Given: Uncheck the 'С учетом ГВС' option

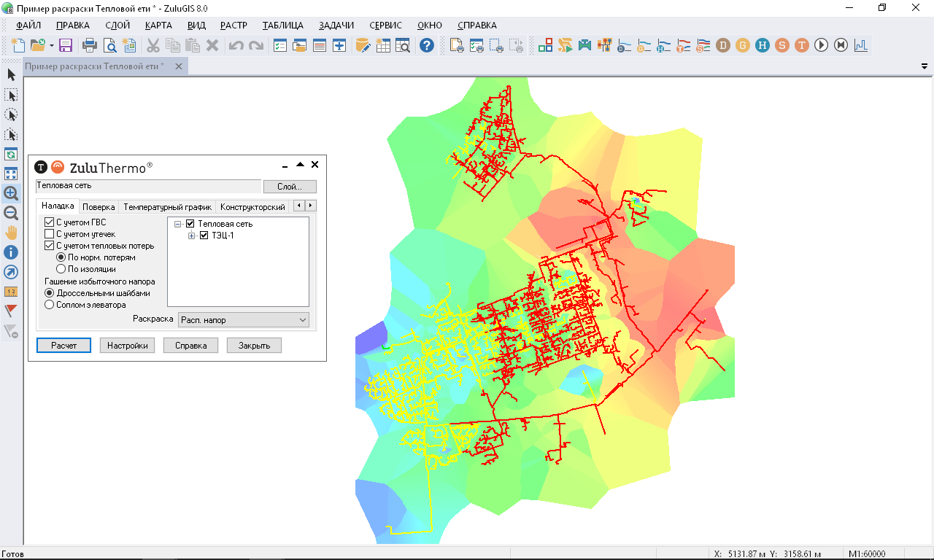Looking at the screenshot, I should (x=50, y=222).
